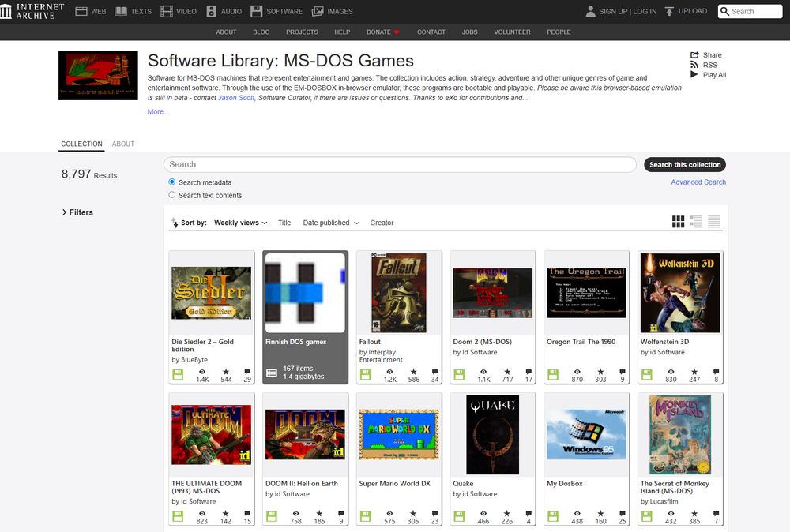Click the reviews bubble on Die Siedler 2 card
Screen dimensions: 790x532
point(247,372)
